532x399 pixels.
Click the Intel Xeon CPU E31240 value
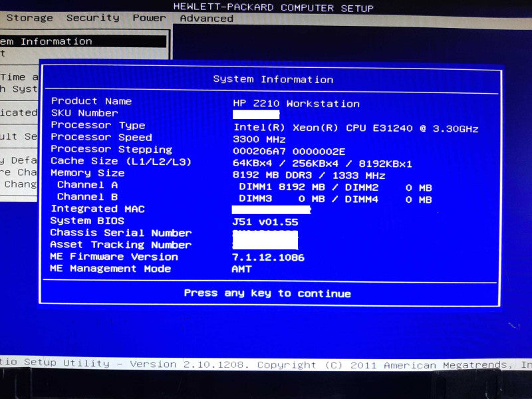coord(356,128)
